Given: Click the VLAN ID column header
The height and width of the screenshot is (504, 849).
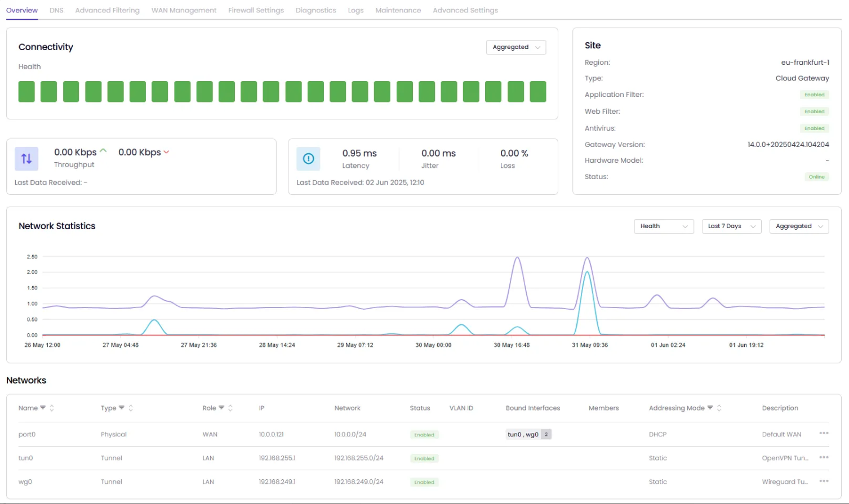Looking at the screenshot, I should click(x=461, y=408).
